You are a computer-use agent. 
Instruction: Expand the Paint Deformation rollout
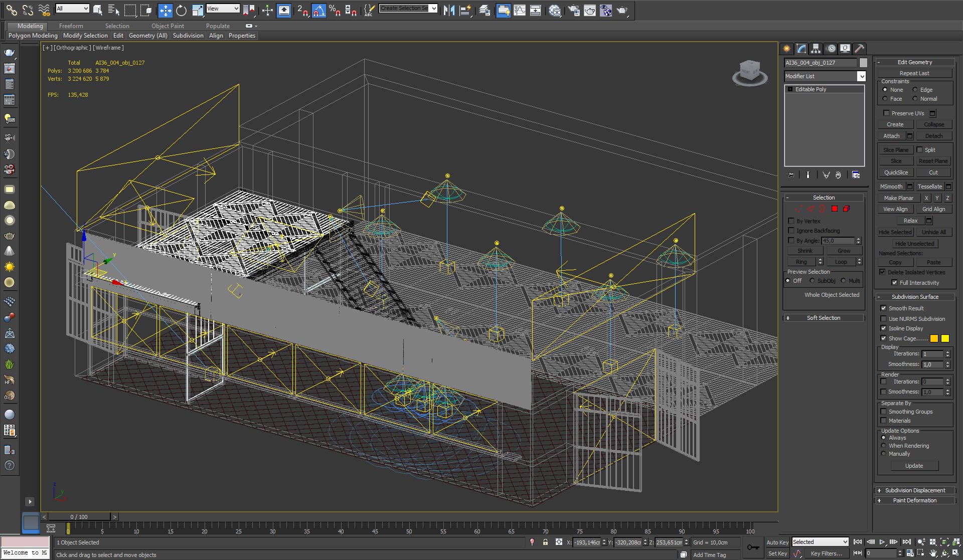tap(915, 500)
